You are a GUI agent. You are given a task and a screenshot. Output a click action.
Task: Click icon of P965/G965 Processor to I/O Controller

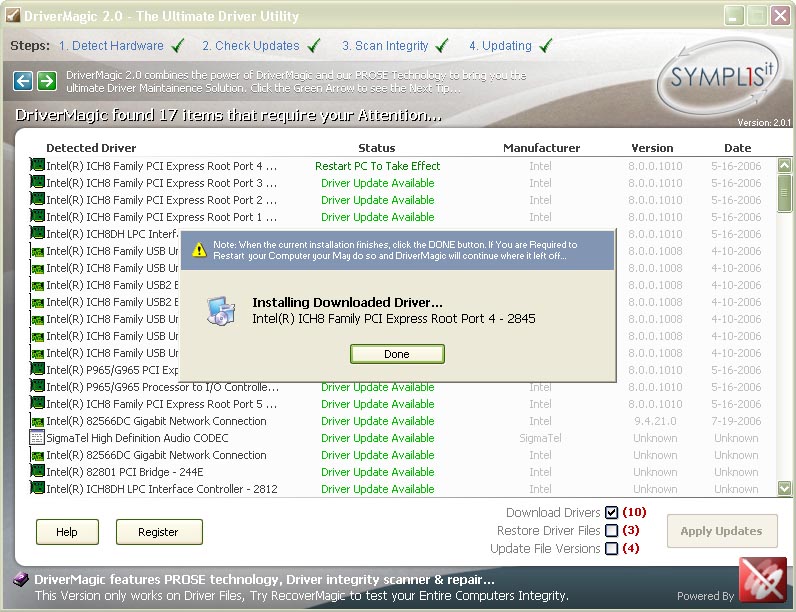pos(37,386)
